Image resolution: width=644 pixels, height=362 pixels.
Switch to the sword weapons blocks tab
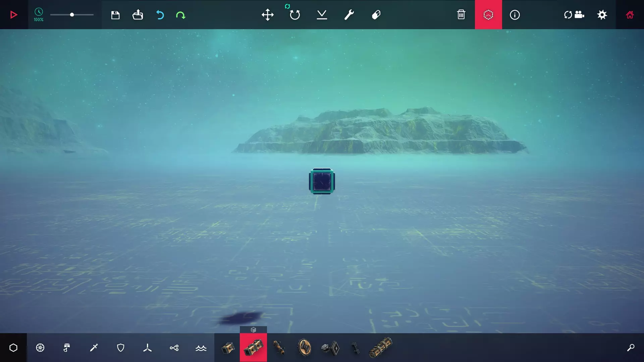point(94,348)
